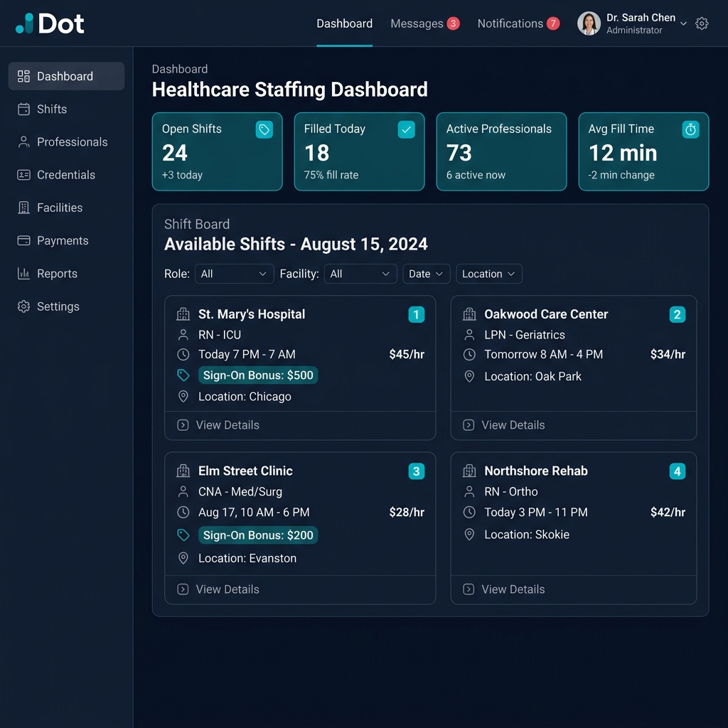
Task: Open the Facility filter dropdown
Action: (360, 274)
